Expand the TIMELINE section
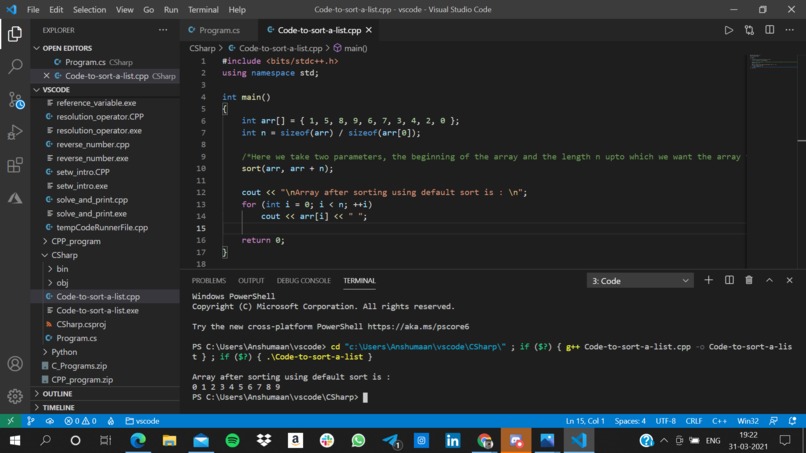The width and height of the screenshot is (806, 453). coord(105,407)
